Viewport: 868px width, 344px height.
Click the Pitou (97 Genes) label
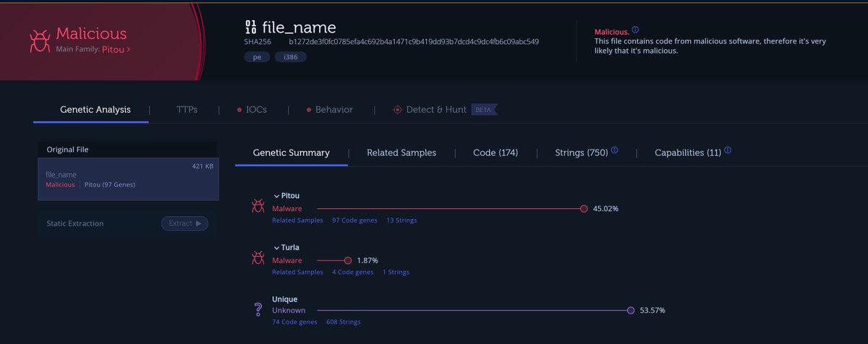(x=110, y=184)
